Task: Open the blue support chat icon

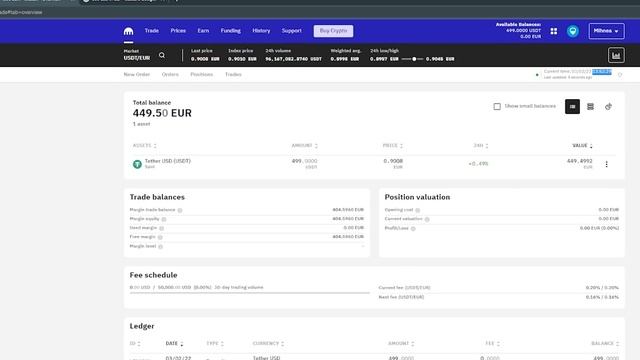Action: point(573,31)
